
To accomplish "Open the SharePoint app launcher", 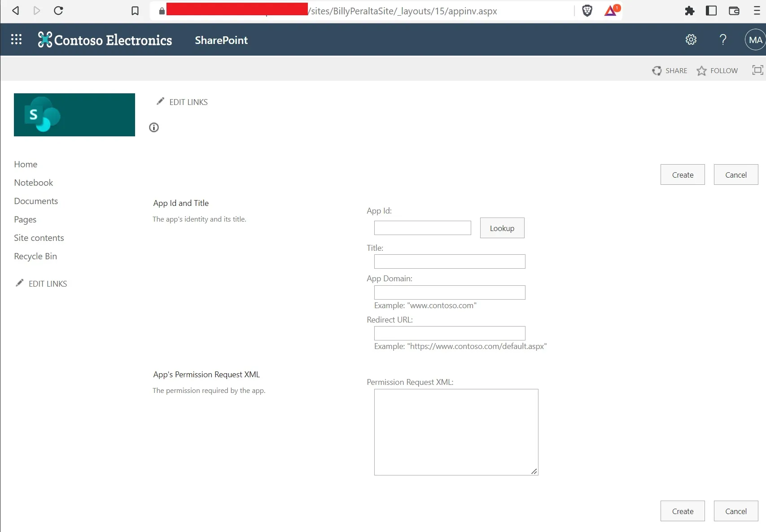I will (16, 39).
